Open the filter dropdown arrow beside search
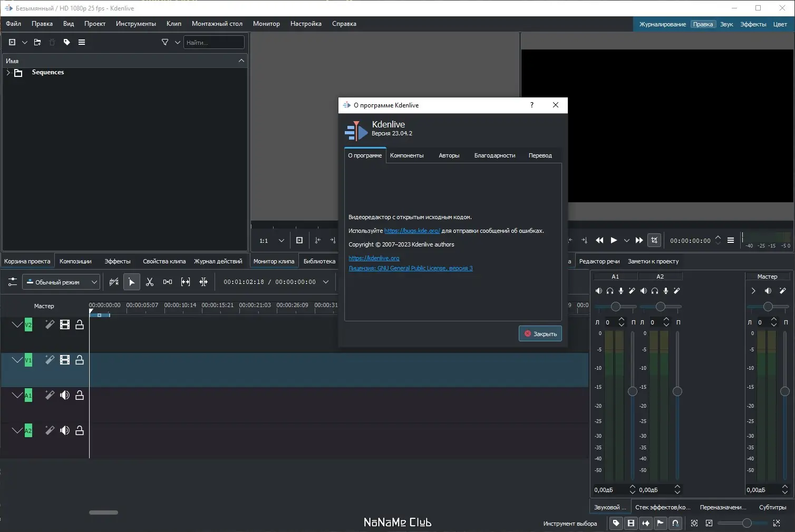Screen dimensions: 795x532 [x=178, y=42]
